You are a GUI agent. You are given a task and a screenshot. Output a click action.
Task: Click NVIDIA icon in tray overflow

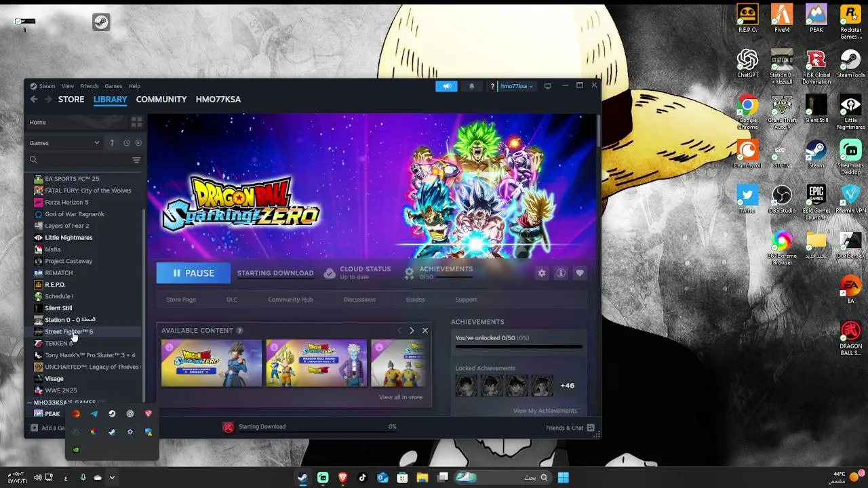click(76, 449)
